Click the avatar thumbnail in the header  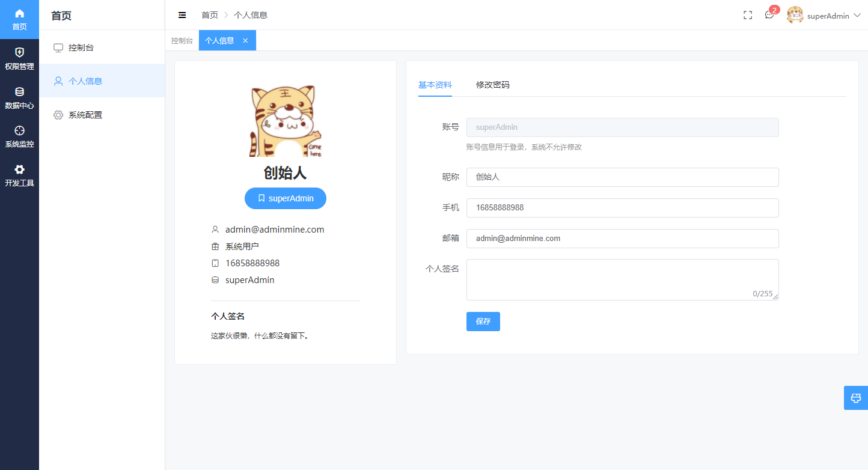click(x=795, y=15)
